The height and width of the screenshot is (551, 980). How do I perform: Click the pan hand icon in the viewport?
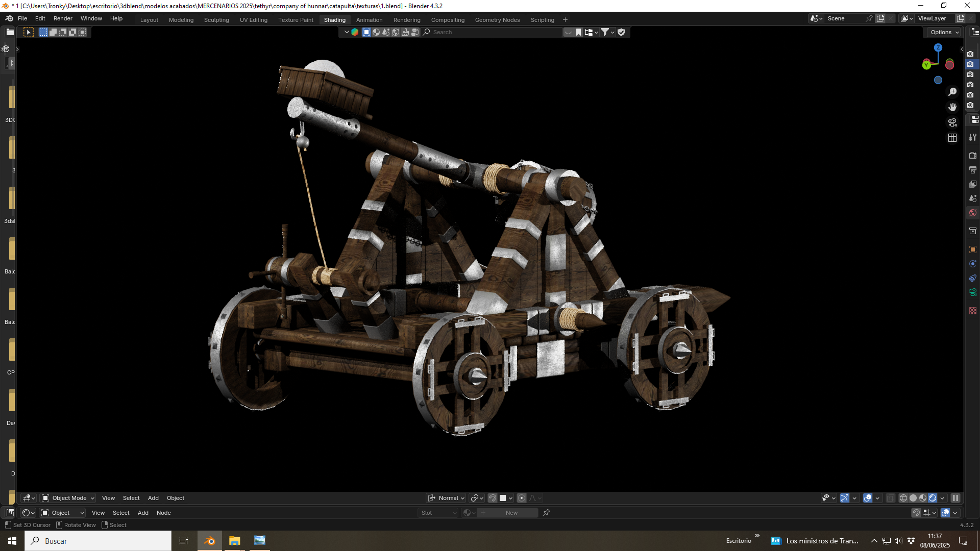tap(952, 107)
